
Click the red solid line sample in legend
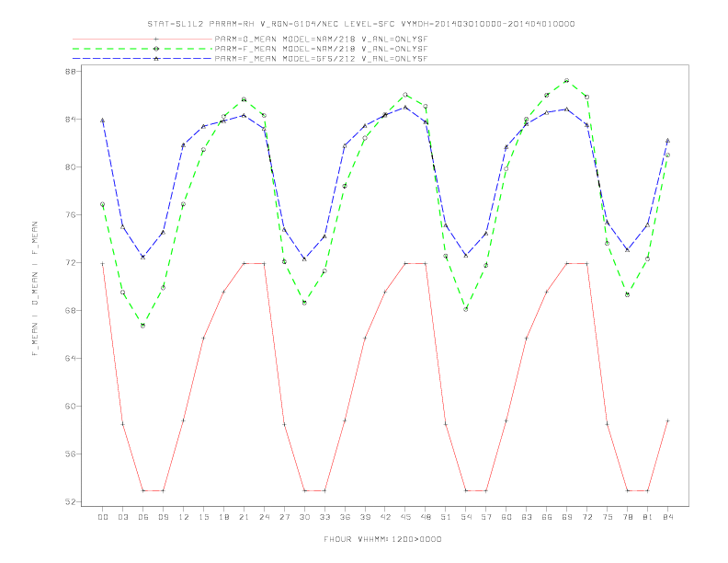[142, 39]
